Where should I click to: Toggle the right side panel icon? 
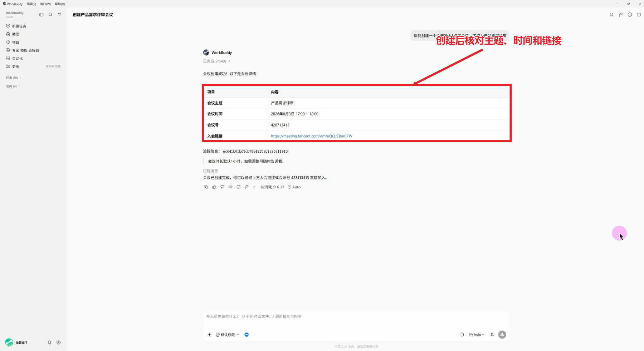(639, 15)
